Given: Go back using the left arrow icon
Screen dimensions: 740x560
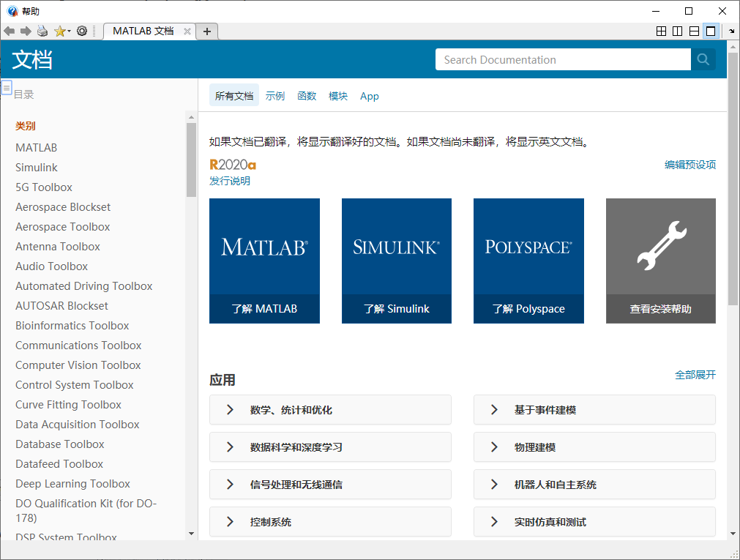Looking at the screenshot, I should pyautogui.click(x=9, y=31).
